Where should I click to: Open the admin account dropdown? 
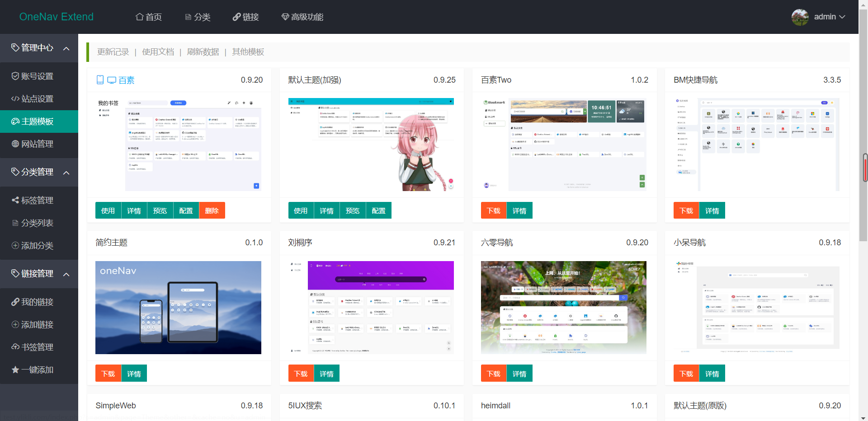point(829,17)
